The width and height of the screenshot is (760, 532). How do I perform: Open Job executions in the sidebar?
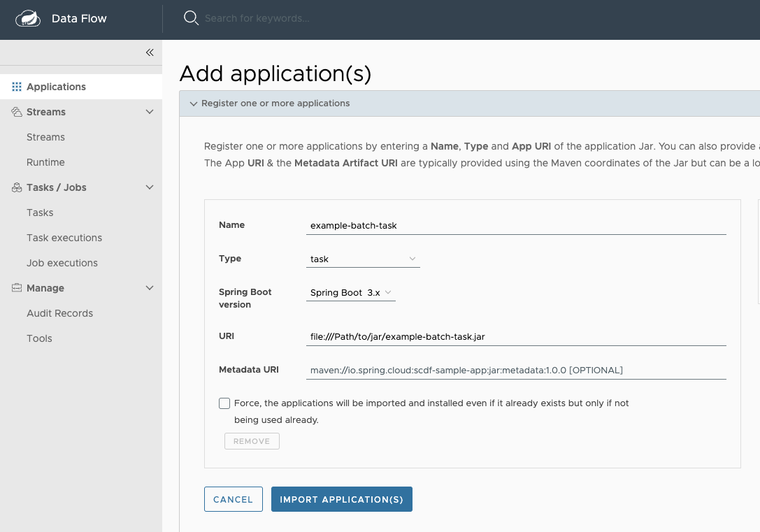click(x=62, y=263)
